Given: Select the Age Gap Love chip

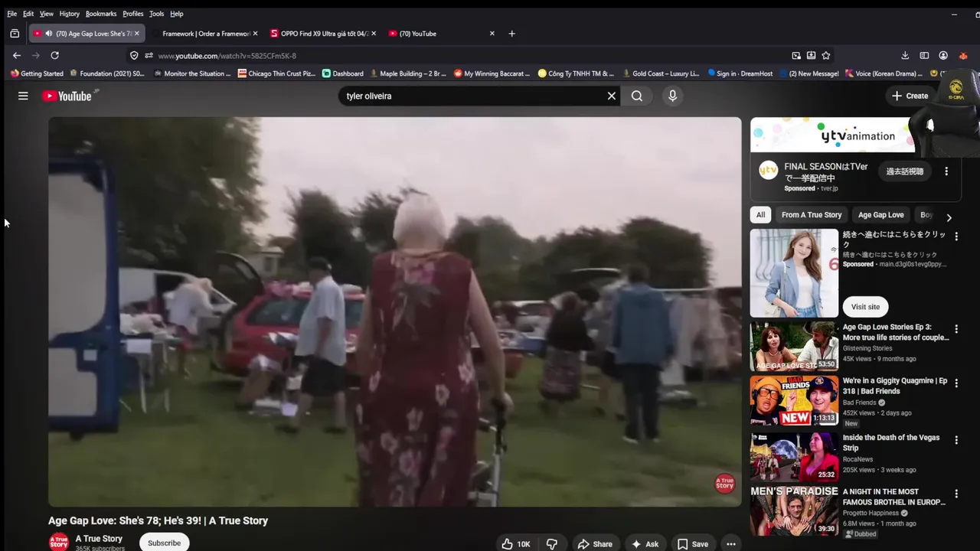Looking at the screenshot, I should (881, 215).
